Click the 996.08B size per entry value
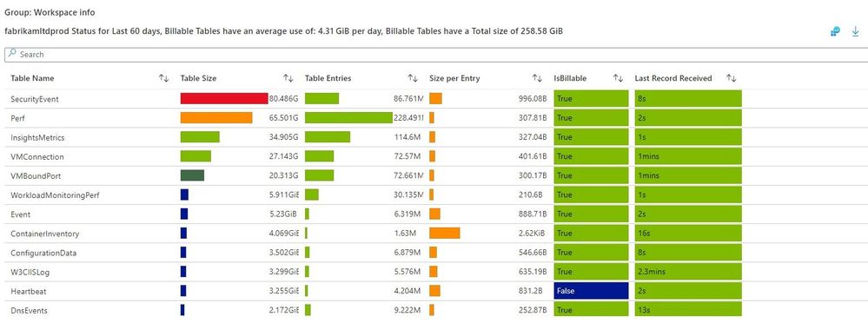Screen dimensions: 868x323 532,99
